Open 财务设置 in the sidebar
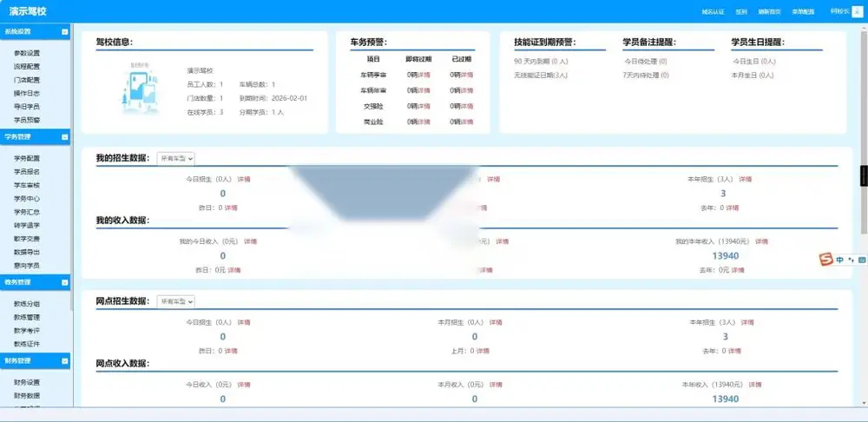868x422 pixels. [x=27, y=383]
